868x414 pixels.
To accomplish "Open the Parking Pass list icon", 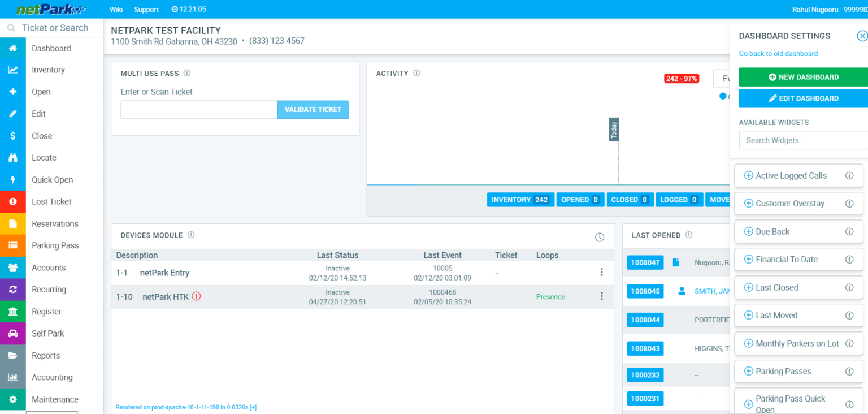I will [x=12, y=245].
